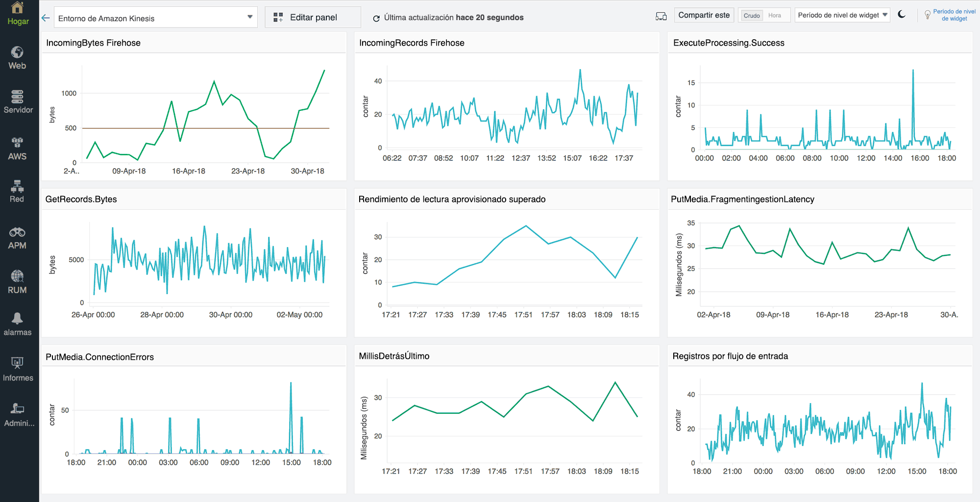Click the Editar panel button

[313, 17]
